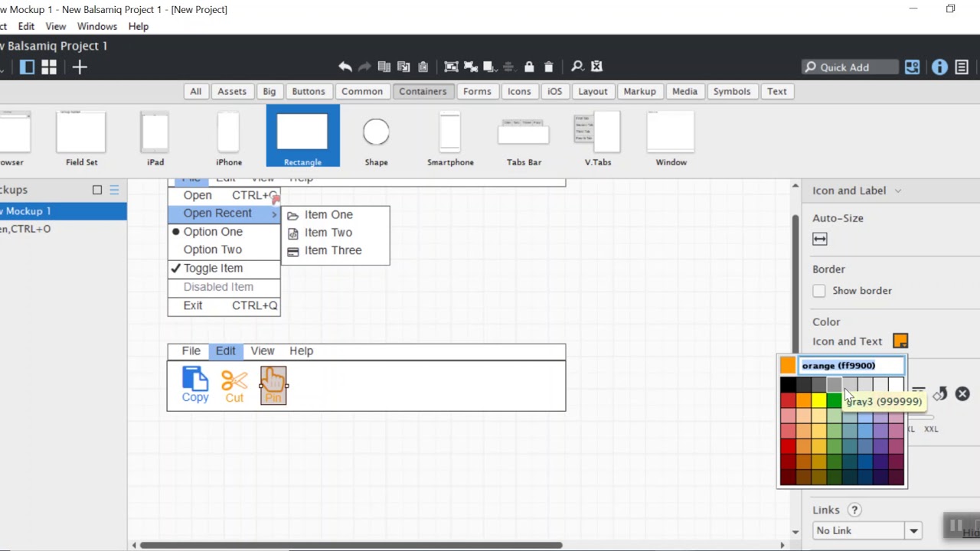980x551 pixels.
Task: Toggle list view icon in Mockups panel
Action: (114, 190)
